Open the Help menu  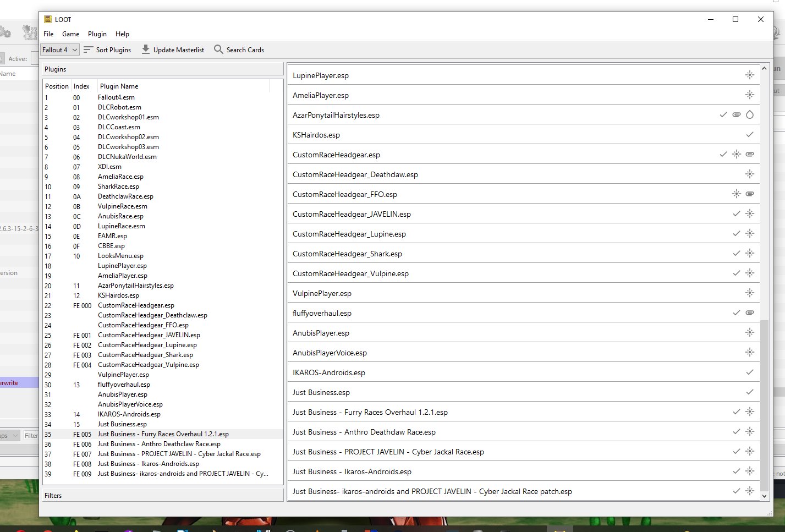tap(122, 34)
